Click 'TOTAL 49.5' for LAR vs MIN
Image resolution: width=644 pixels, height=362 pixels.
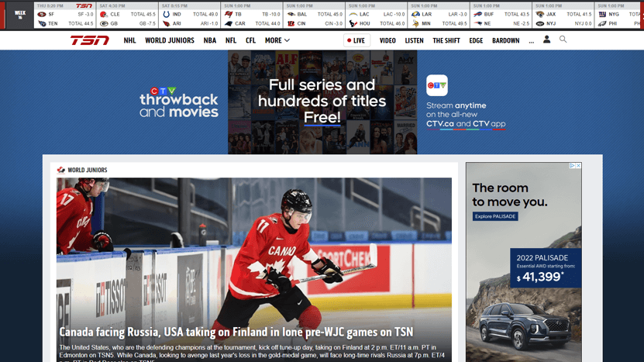(x=455, y=24)
